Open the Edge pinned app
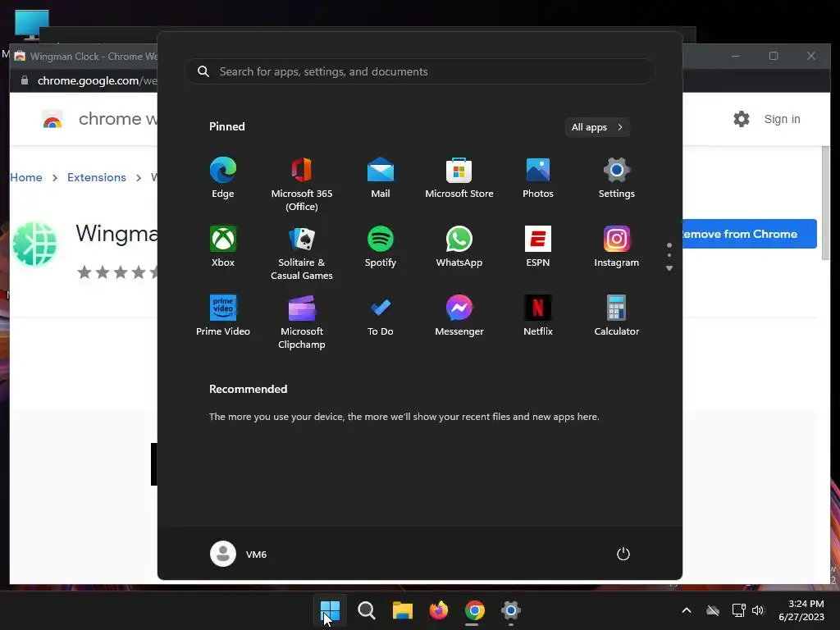Screen dimensions: 840x630 coord(223,178)
